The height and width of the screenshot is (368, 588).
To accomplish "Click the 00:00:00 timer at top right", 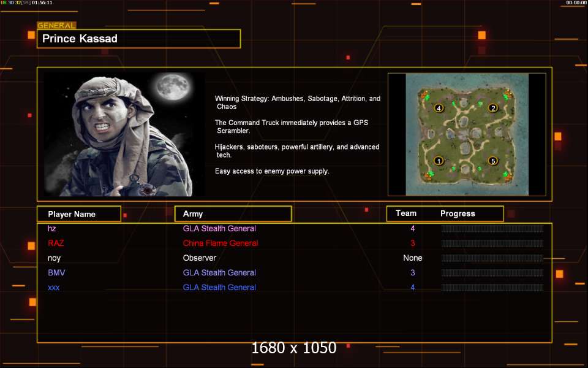I will coord(576,2).
